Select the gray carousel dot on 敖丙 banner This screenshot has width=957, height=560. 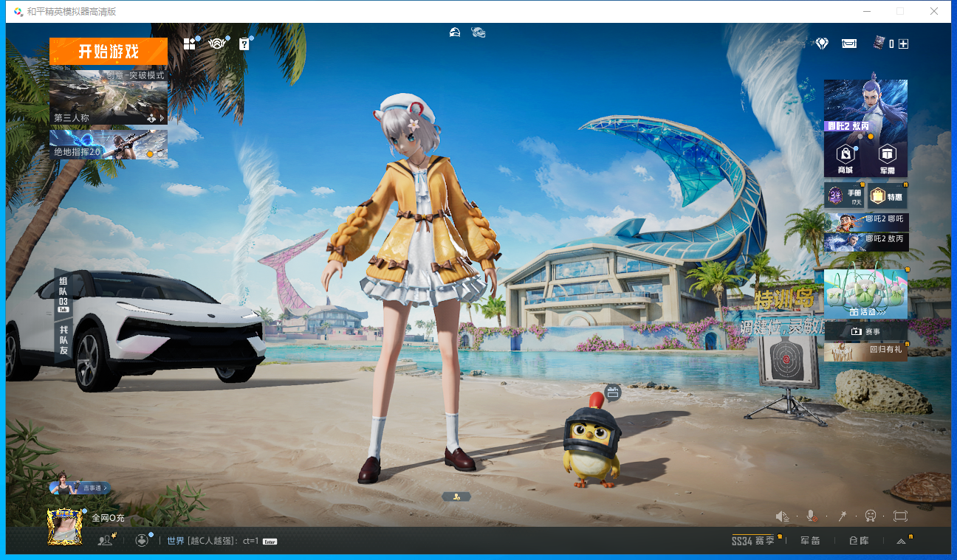click(x=860, y=136)
